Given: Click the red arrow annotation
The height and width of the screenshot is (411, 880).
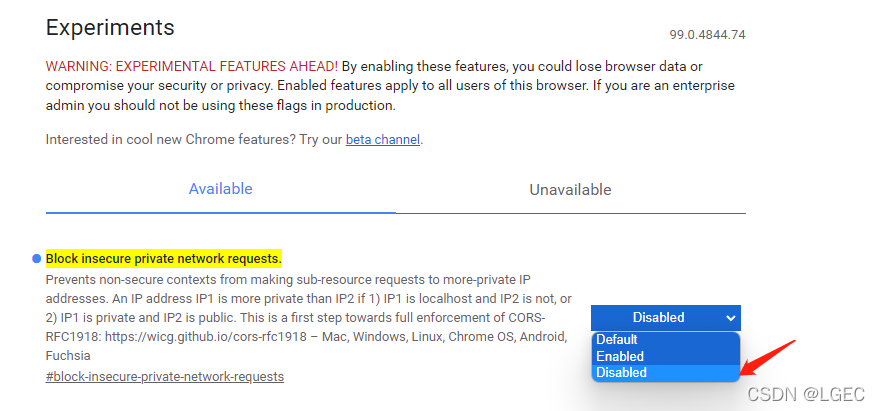Looking at the screenshot, I should (x=768, y=358).
